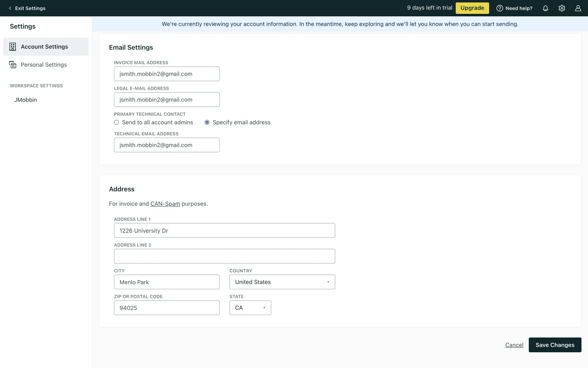Click the Zip or Postal Code field

pyautogui.click(x=167, y=308)
